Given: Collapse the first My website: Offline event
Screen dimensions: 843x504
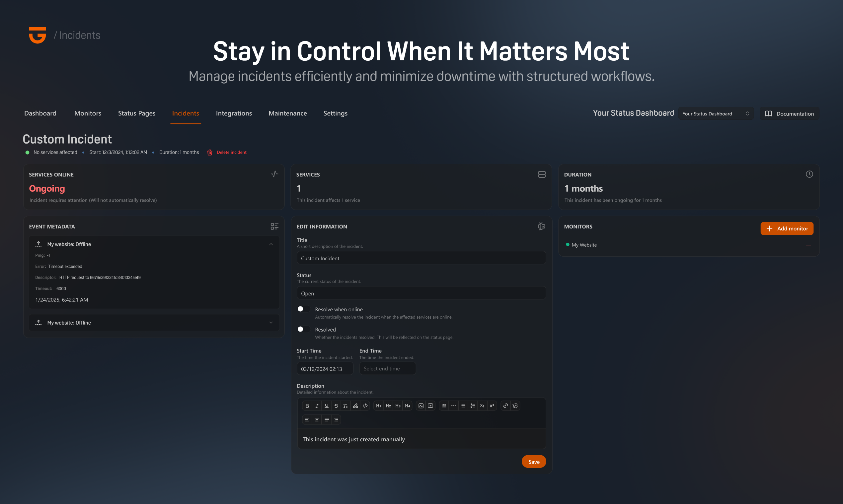Looking at the screenshot, I should pyautogui.click(x=271, y=244).
